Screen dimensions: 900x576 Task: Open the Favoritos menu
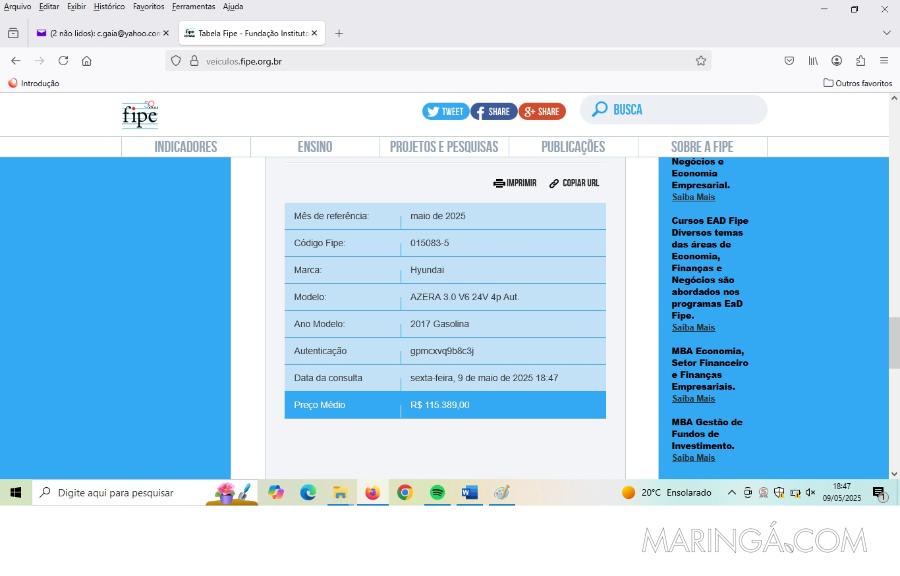tap(149, 7)
